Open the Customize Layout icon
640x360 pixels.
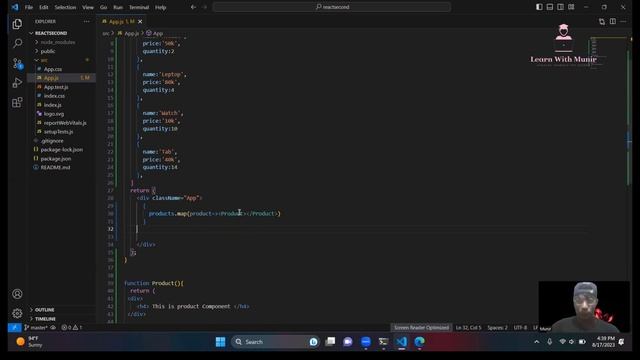coord(571,7)
